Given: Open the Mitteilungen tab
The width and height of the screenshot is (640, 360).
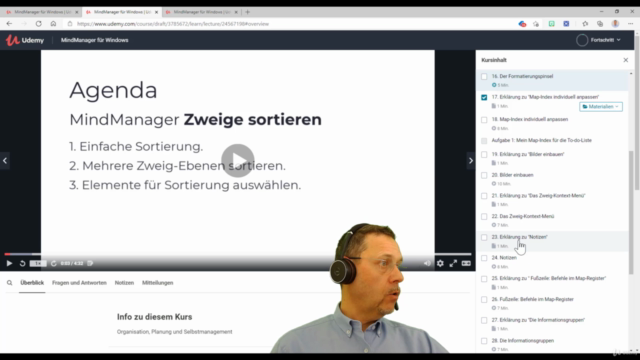Looking at the screenshot, I should coord(158,282).
